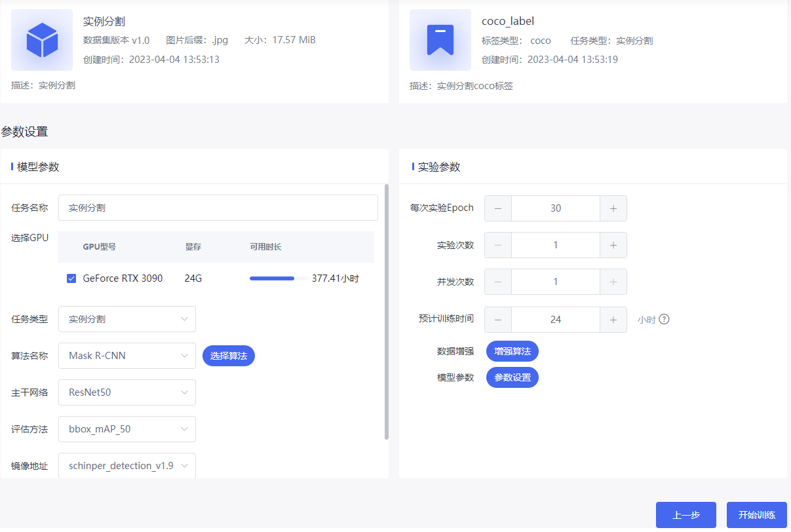
Task: Click the 增强算法 button
Action: pyautogui.click(x=512, y=351)
